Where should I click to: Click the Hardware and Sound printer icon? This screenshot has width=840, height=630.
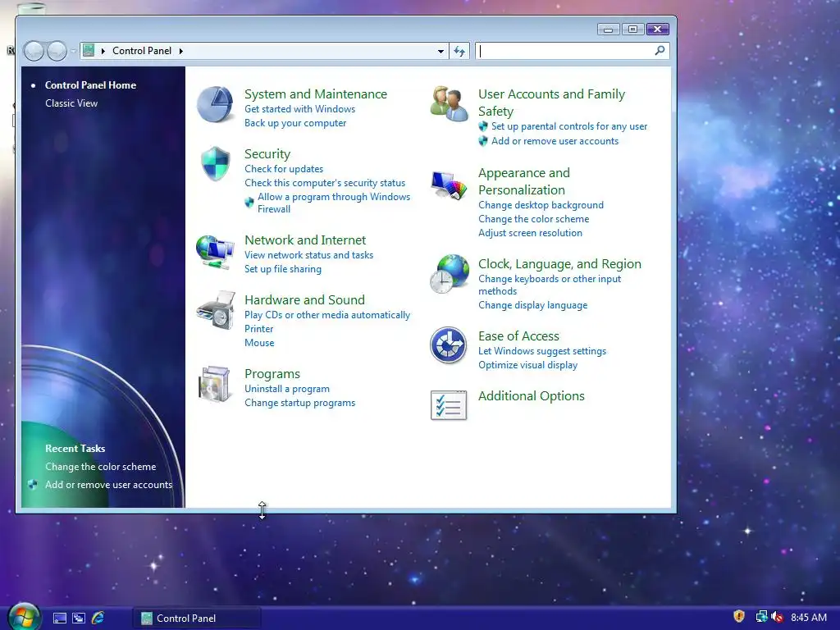(x=216, y=311)
